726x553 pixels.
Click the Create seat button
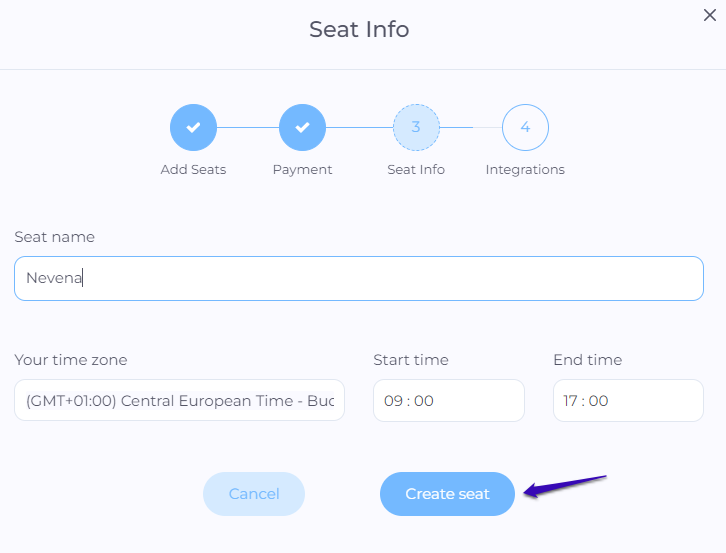pyautogui.click(x=447, y=494)
